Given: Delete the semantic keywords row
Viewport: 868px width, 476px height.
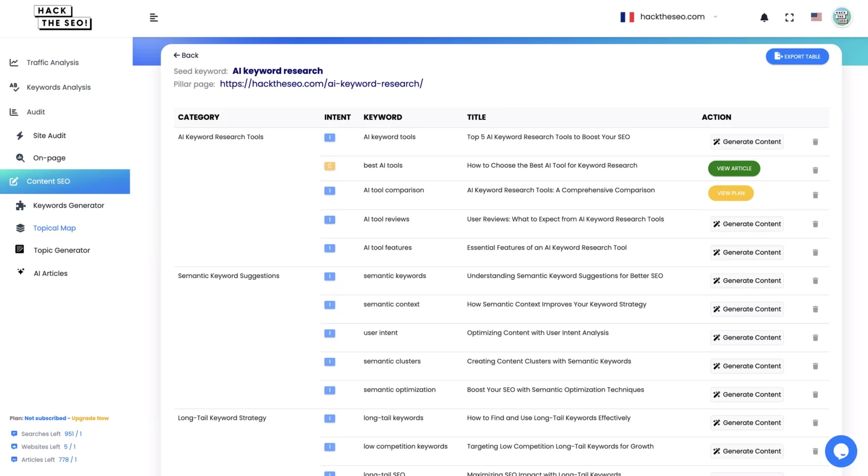Looking at the screenshot, I should (x=815, y=281).
